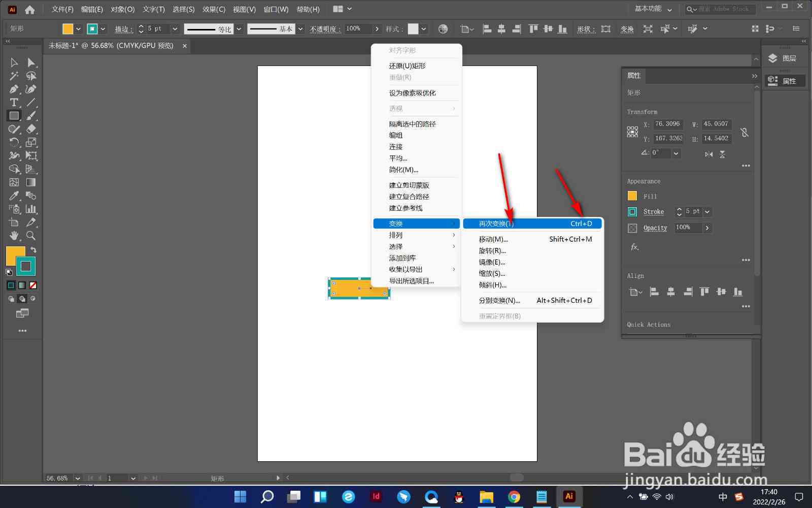The image size is (812, 508).
Task: Open the 文件(F) menu
Action: point(62,9)
